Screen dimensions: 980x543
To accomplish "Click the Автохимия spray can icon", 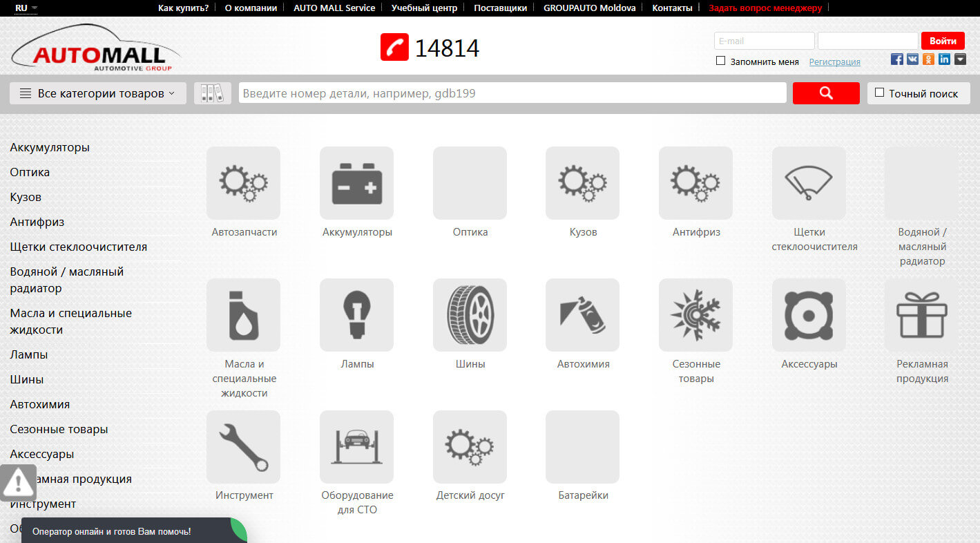I will (x=582, y=315).
